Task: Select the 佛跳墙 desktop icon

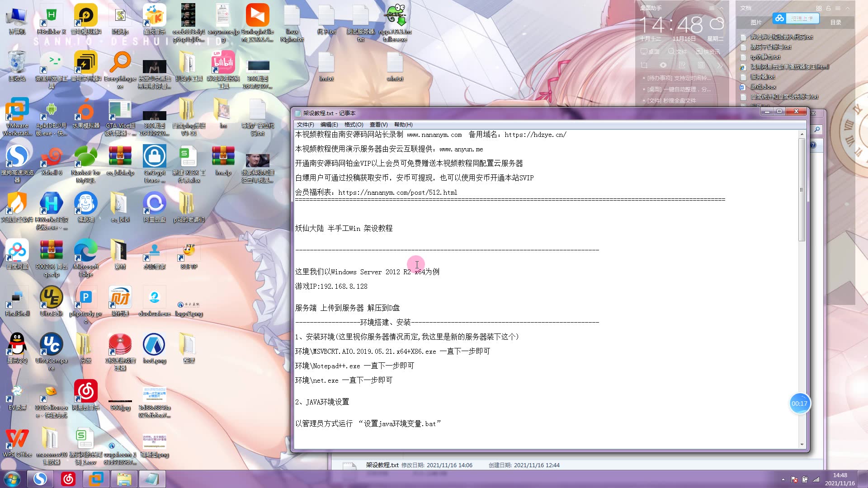Action: pos(86,207)
